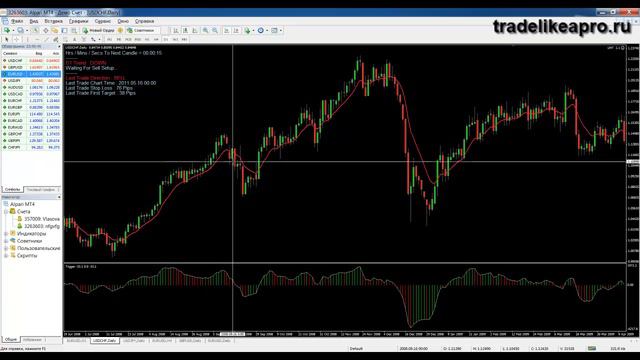The width and height of the screenshot is (640, 360).
Task: Open the New Chart dropdown arrow
Action: [x=13, y=30]
